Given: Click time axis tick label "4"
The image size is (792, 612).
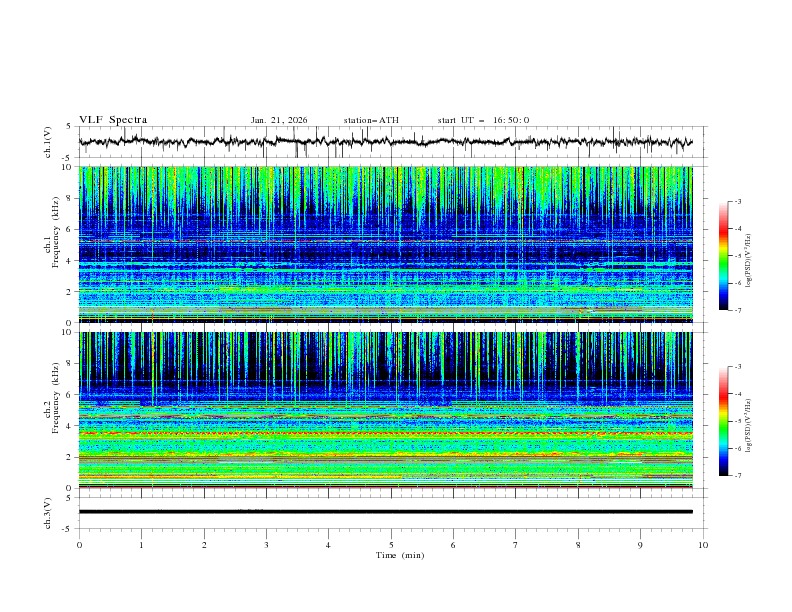Looking at the screenshot, I should click(x=328, y=545).
